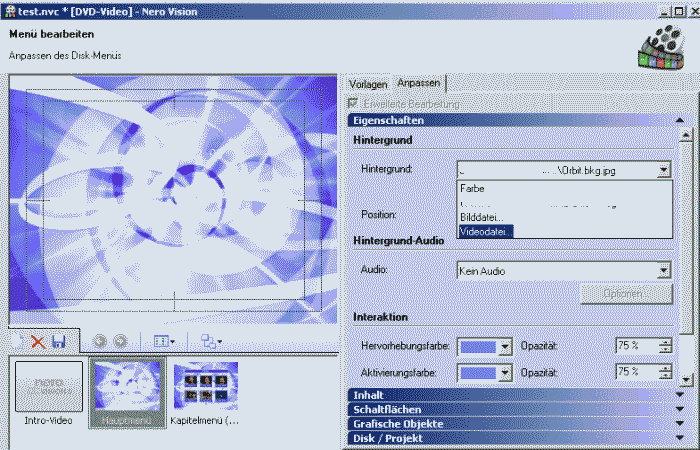Click the blue floppy disk save icon
The image size is (700, 450).
[x=58, y=341]
